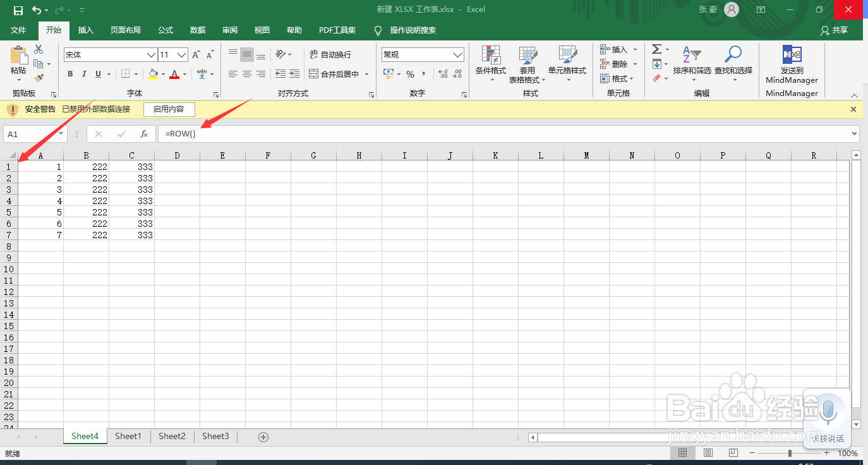Viewport: 868px width, 465px height.
Task: Expand the formula bar chevron
Action: click(855, 134)
